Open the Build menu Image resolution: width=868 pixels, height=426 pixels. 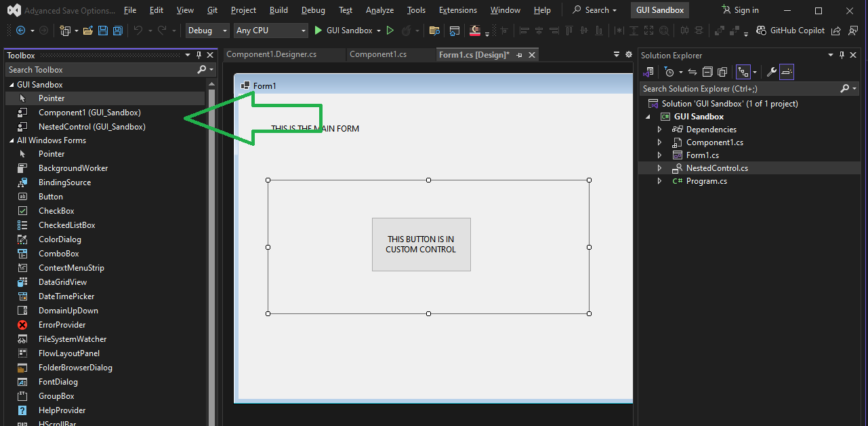tap(278, 10)
